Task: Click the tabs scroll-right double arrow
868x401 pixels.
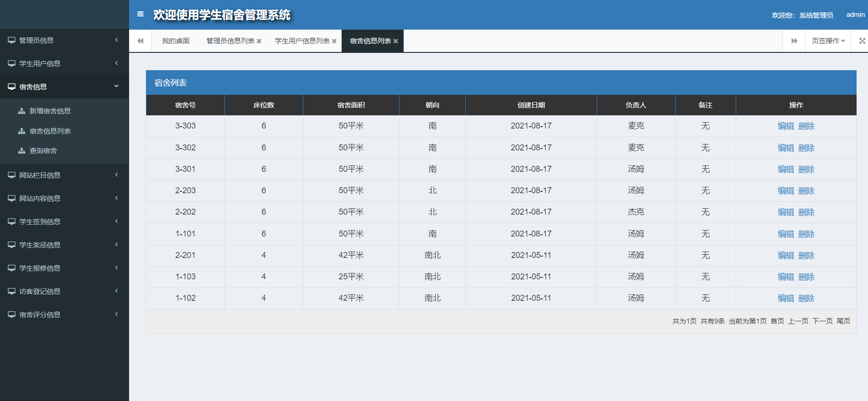Action: tap(794, 41)
